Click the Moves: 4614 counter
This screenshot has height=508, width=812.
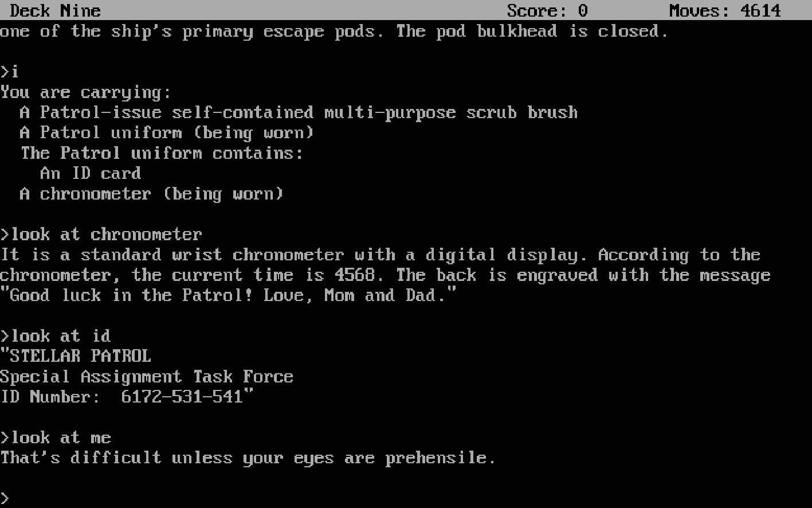[x=725, y=10]
